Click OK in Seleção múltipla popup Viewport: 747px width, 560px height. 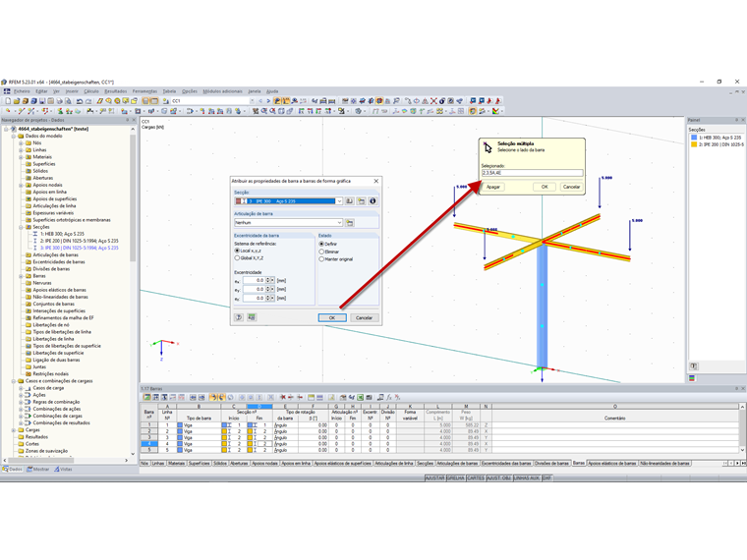coord(545,187)
